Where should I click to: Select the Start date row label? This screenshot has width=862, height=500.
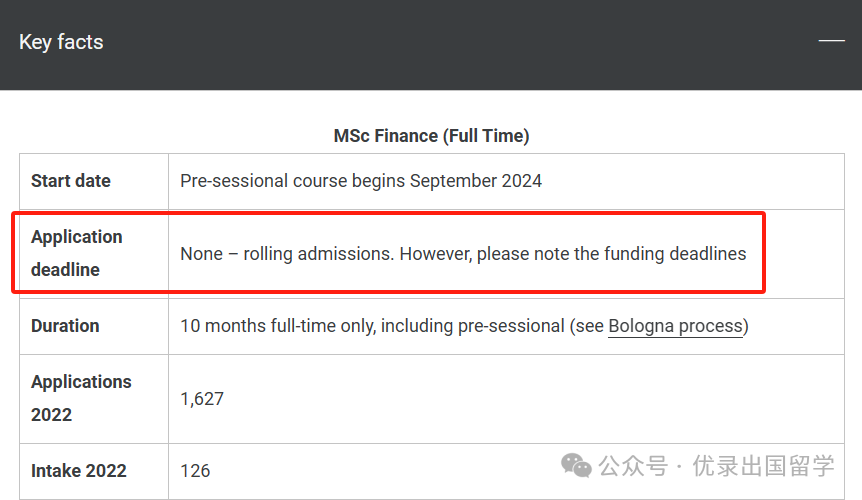[x=71, y=181]
